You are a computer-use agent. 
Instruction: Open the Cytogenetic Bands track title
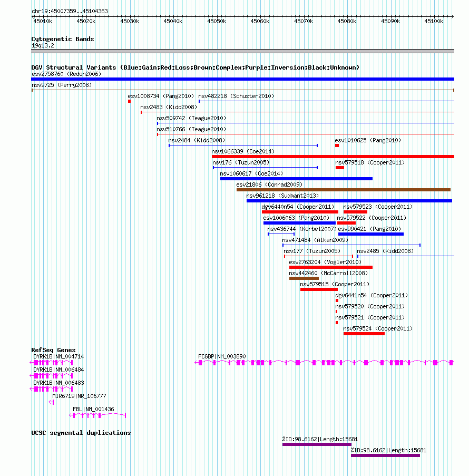[63, 39]
